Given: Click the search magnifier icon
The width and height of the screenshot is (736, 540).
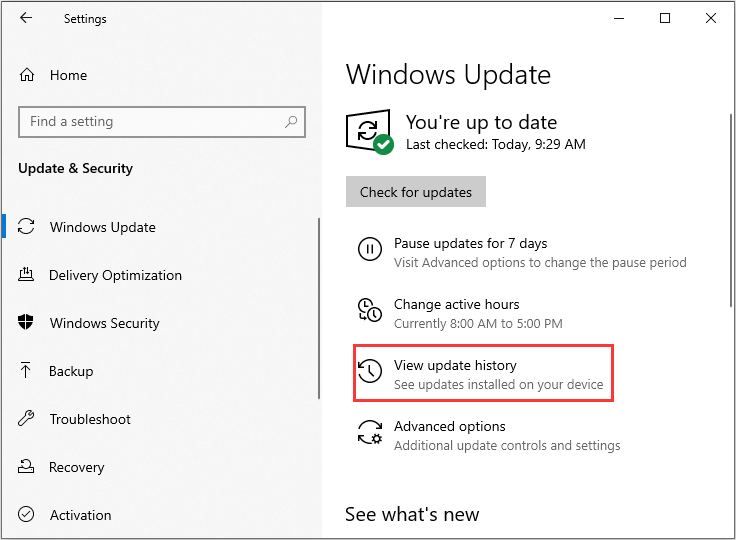Looking at the screenshot, I should coord(291,122).
